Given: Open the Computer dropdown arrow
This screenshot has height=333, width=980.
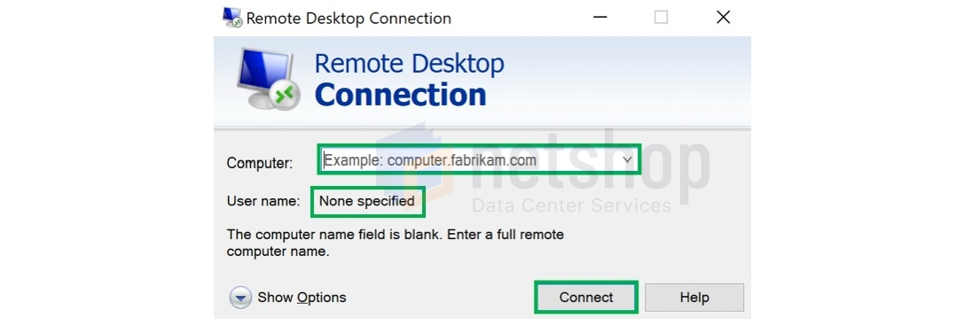Looking at the screenshot, I should pos(628,160).
